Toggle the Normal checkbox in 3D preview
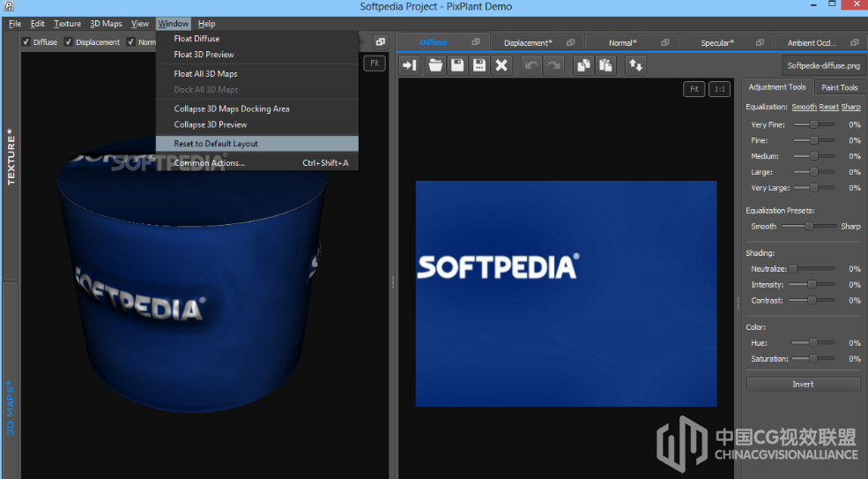The width and height of the screenshot is (868, 479). [130, 41]
